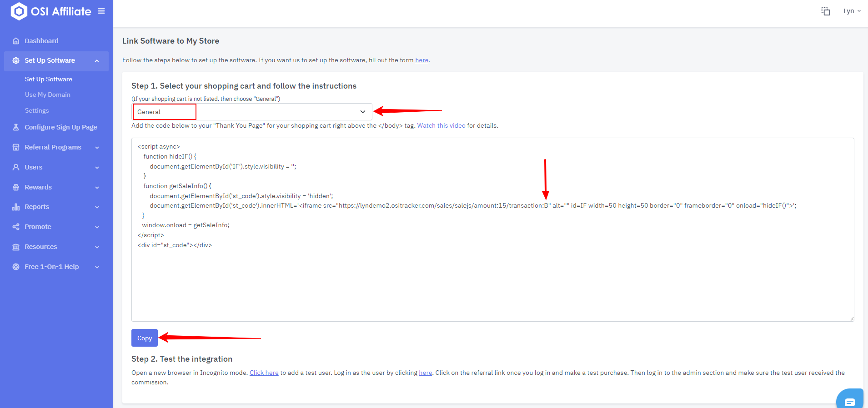Expand the Rewards menu chevron

coord(97,188)
